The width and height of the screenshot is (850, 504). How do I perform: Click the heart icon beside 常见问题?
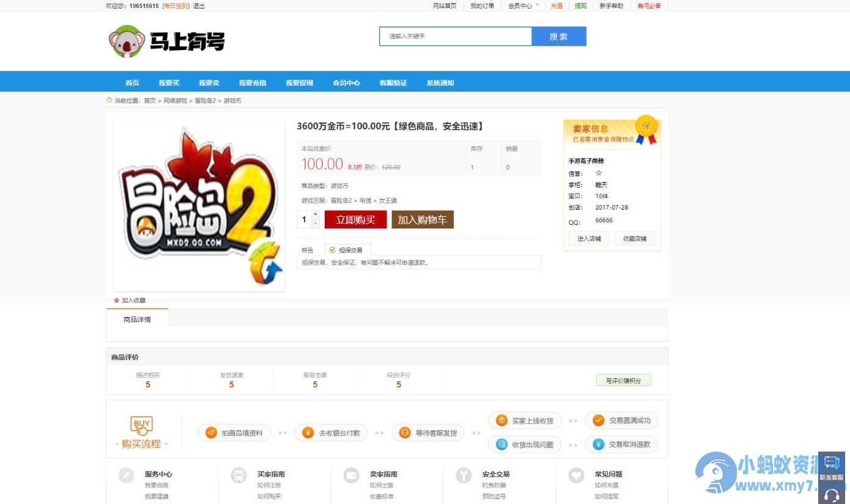point(576,475)
